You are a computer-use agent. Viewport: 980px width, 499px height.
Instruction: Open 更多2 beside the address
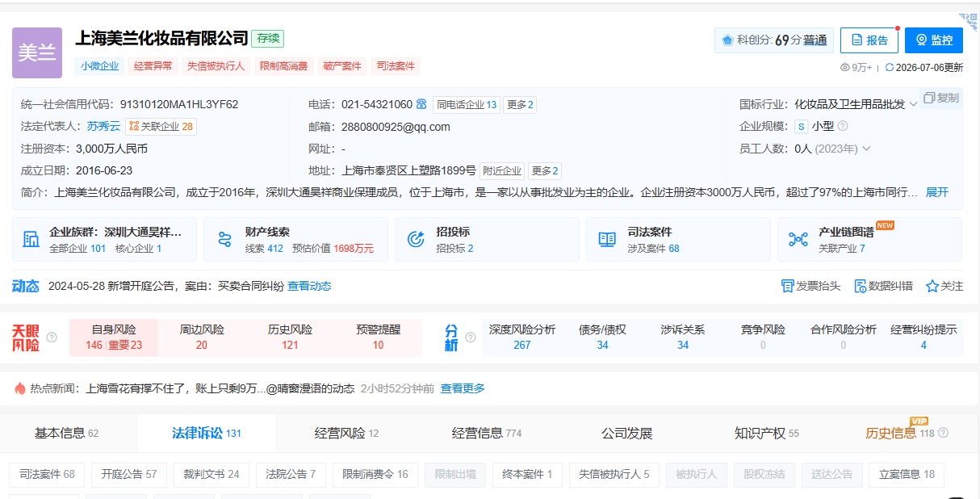pos(545,170)
